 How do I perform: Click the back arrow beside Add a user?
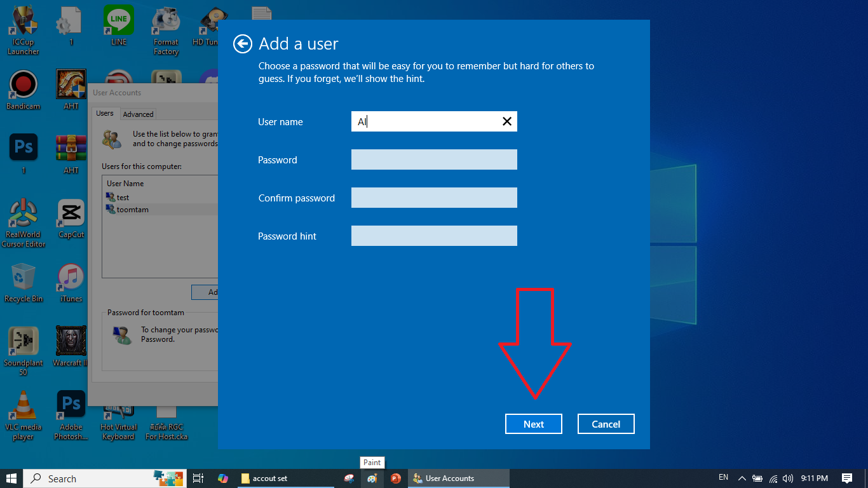coord(242,44)
